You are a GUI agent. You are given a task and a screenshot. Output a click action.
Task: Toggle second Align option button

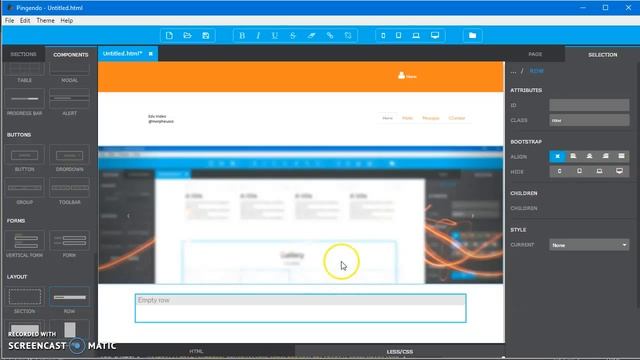click(573, 156)
